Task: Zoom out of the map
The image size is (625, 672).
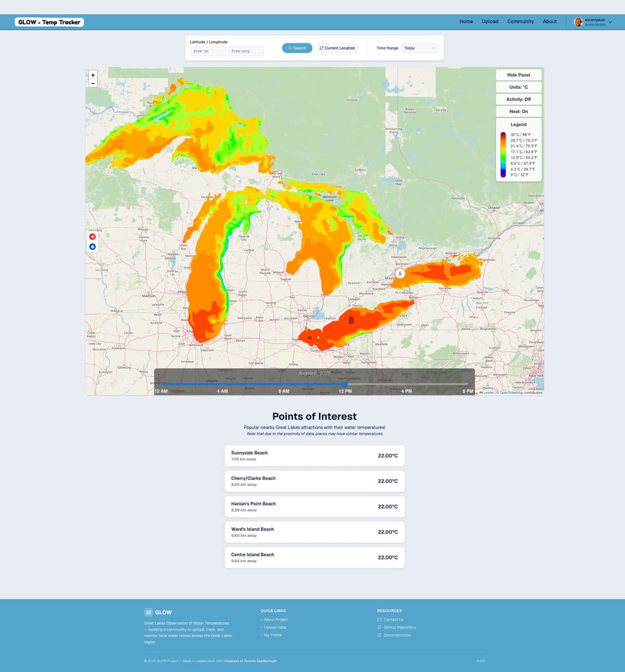Action: [x=93, y=83]
